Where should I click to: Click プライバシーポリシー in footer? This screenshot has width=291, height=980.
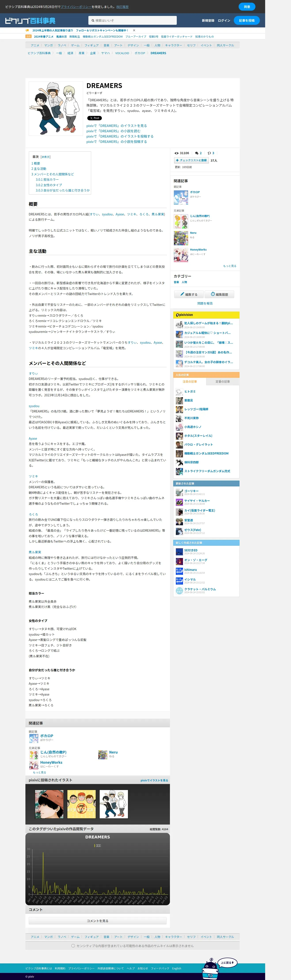tap(81, 968)
